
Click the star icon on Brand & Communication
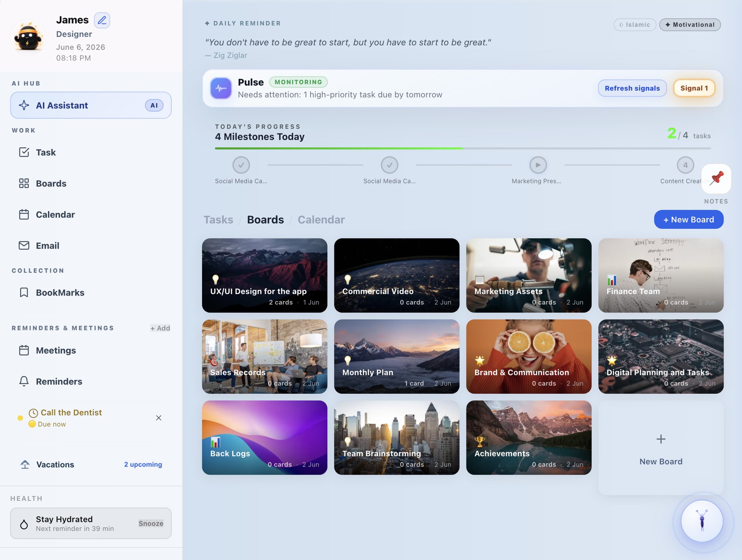(480, 361)
